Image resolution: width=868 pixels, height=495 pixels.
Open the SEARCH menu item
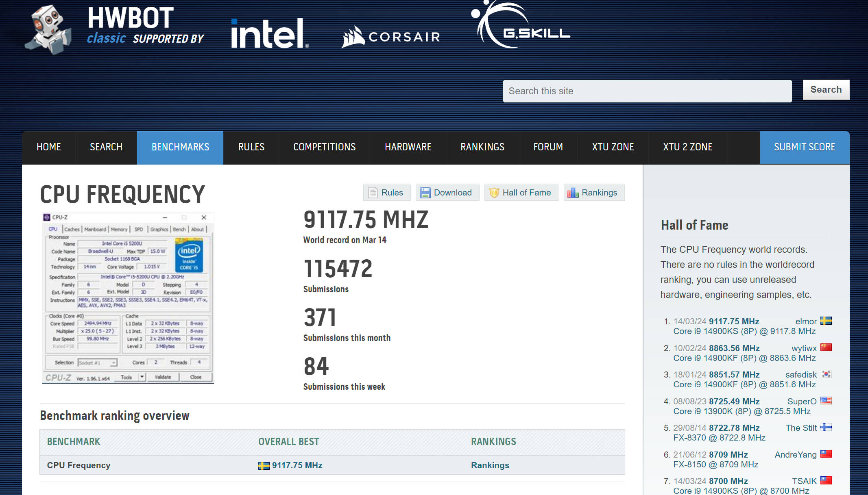pyautogui.click(x=106, y=147)
